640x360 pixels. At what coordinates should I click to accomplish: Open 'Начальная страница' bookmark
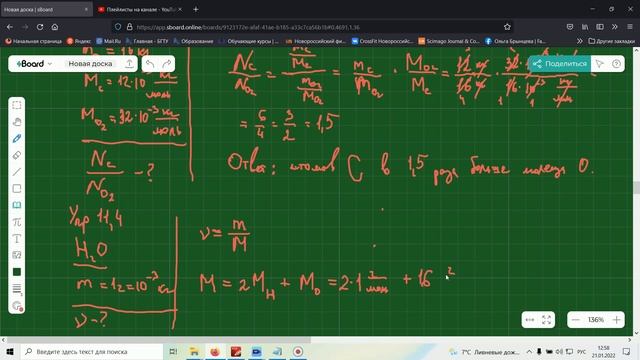[x=33, y=41]
